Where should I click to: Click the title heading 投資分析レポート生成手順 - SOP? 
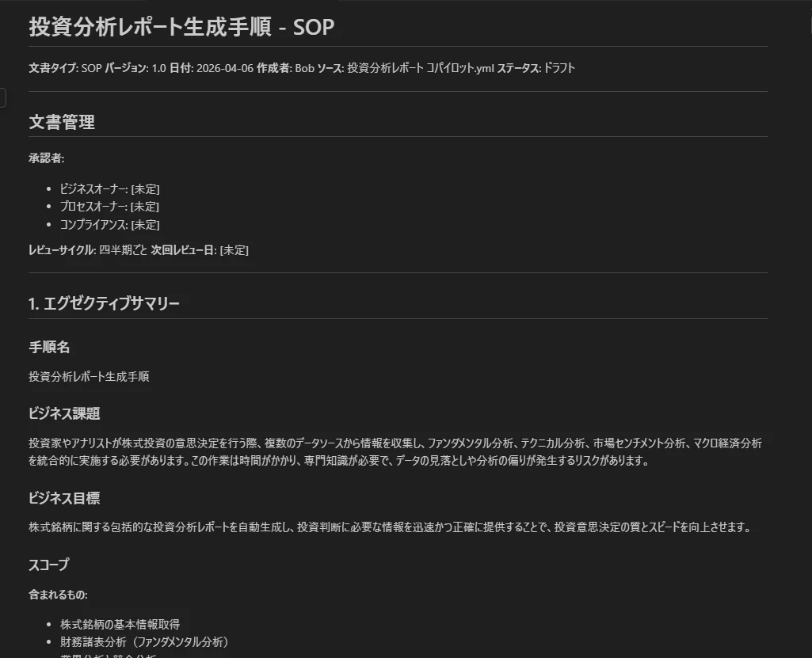[181, 27]
